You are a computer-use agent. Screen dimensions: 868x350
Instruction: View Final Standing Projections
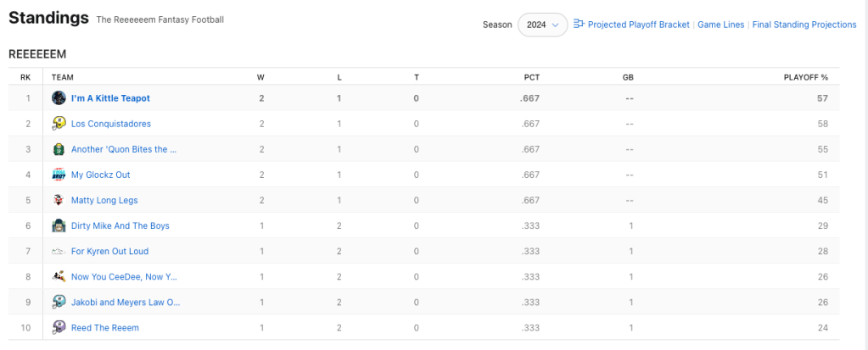[804, 25]
